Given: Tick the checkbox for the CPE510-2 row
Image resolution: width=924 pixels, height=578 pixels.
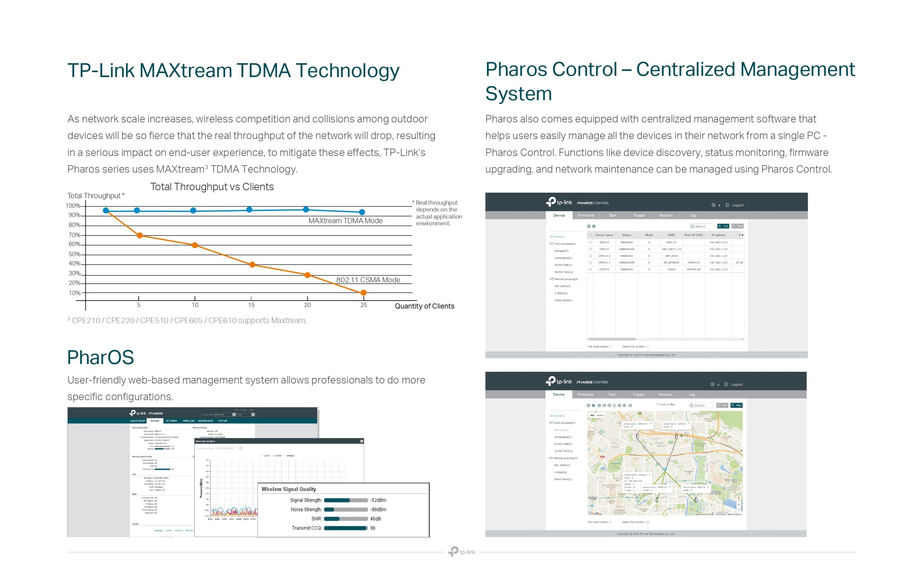Looking at the screenshot, I should click(590, 256).
